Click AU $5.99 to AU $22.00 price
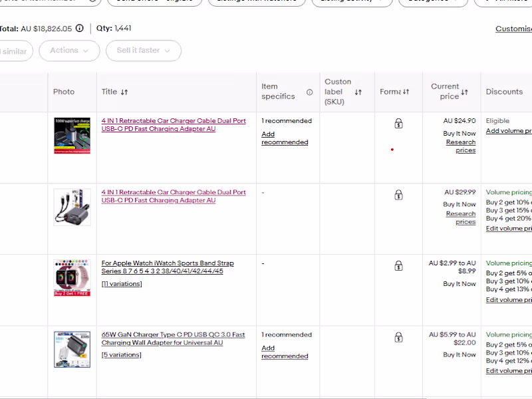 (x=452, y=338)
